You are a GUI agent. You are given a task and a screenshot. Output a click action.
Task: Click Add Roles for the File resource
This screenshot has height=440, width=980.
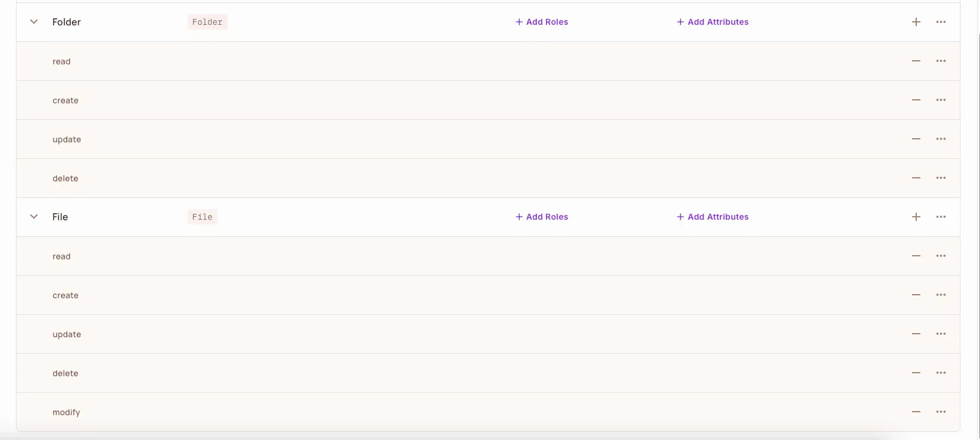pyautogui.click(x=542, y=217)
